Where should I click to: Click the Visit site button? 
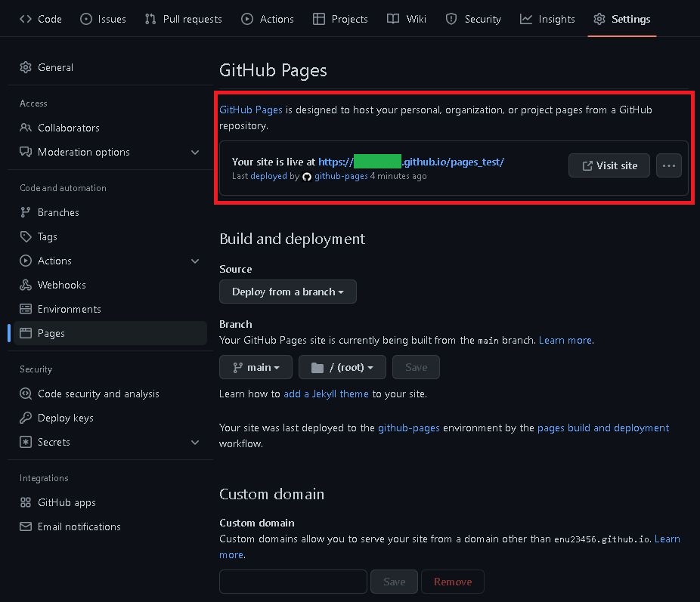pos(609,165)
